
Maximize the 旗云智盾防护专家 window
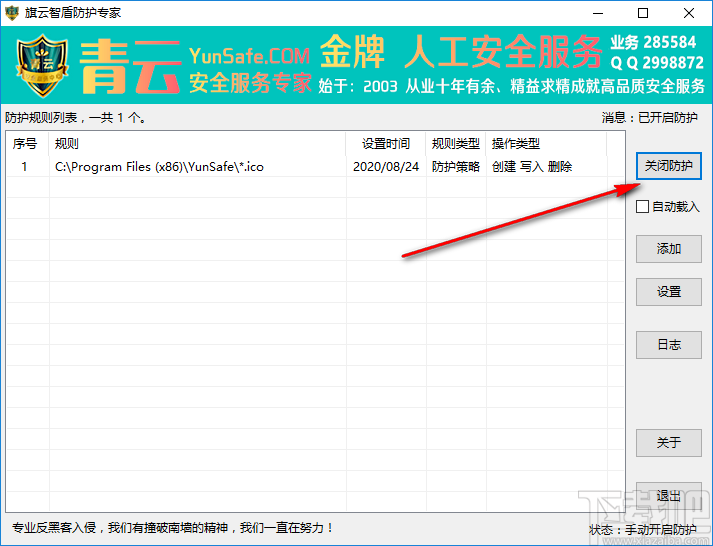pyautogui.click(x=643, y=13)
